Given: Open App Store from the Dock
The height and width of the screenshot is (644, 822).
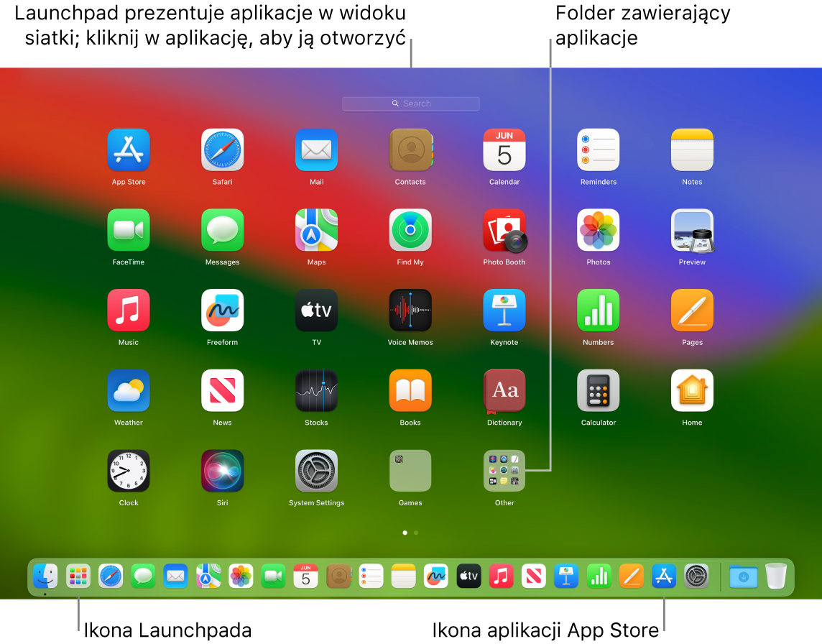Looking at the screenshot, I should coord(664,576).
